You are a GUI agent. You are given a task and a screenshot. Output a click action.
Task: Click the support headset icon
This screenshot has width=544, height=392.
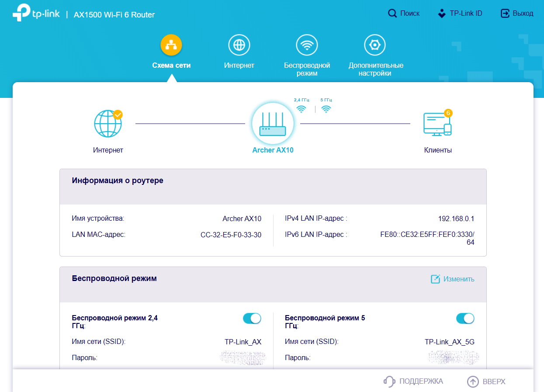tap(389, 382)
